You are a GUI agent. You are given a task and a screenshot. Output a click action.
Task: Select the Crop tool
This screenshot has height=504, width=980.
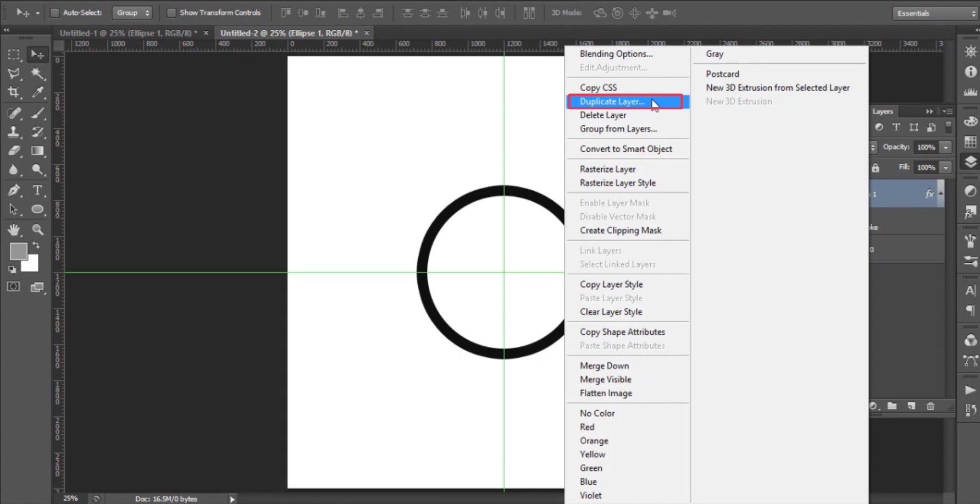coord(14,92)
